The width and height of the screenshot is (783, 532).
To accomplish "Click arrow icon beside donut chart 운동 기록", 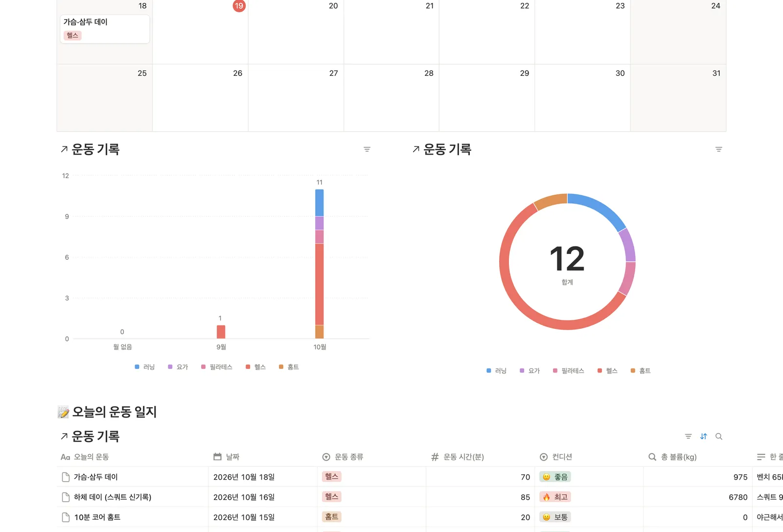I will 416,149.
